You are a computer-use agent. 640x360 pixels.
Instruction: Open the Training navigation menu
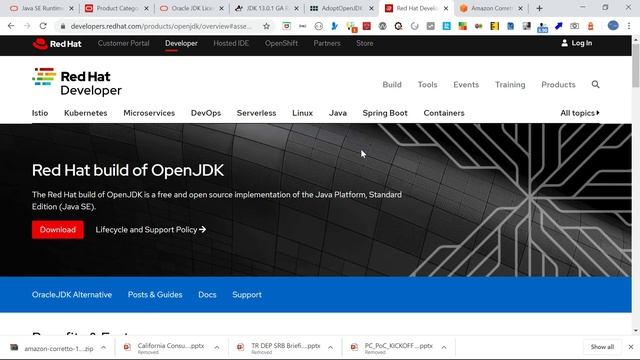510,84
